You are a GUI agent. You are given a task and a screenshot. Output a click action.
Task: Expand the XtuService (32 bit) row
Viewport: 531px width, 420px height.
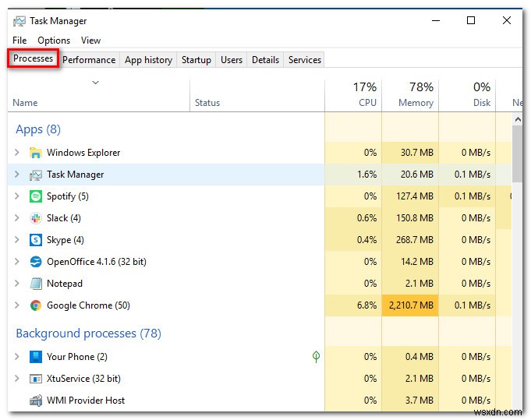pos(16,379)
